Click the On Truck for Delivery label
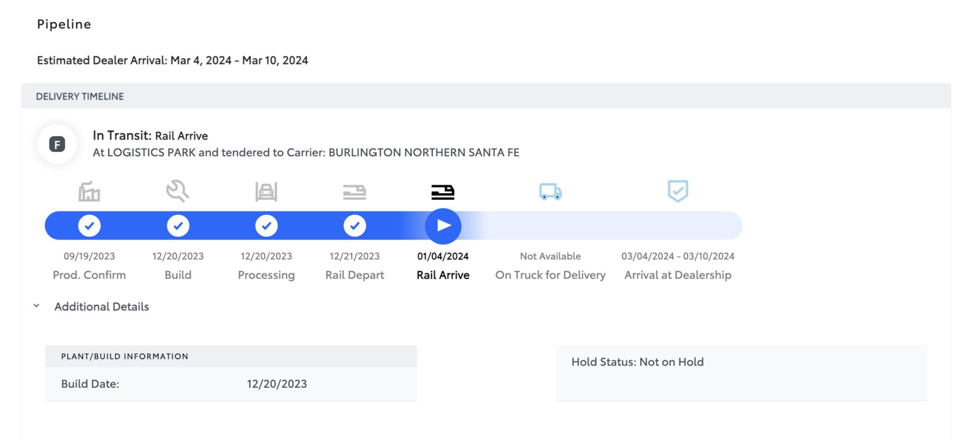 550,275
